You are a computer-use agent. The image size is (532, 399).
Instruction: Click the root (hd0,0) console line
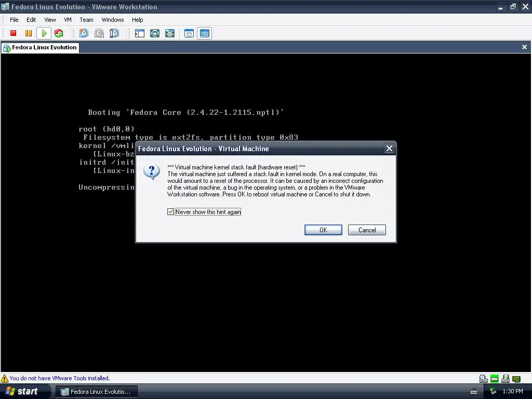point(107,129)
